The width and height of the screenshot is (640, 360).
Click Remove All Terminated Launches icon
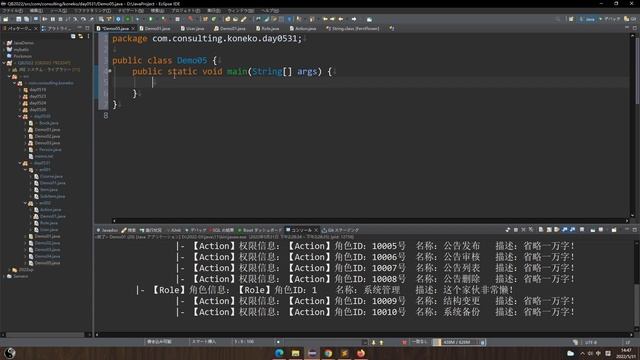531,230
